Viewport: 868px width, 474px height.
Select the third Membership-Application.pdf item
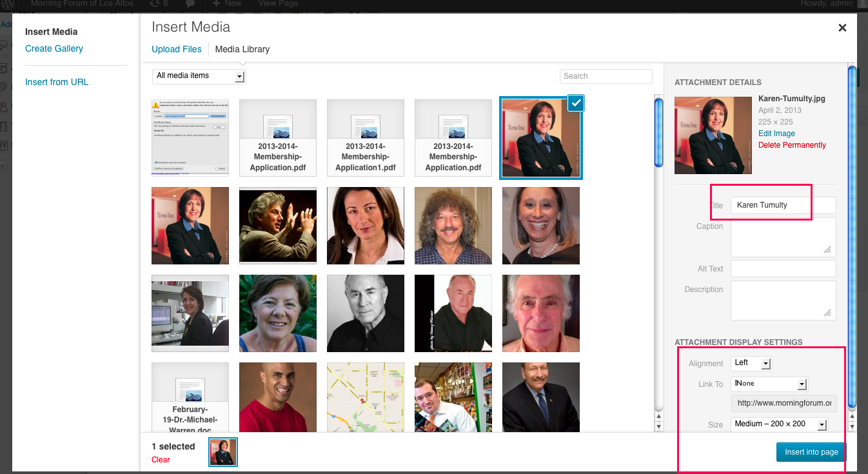pyautogui.click(x=453, y=138)
